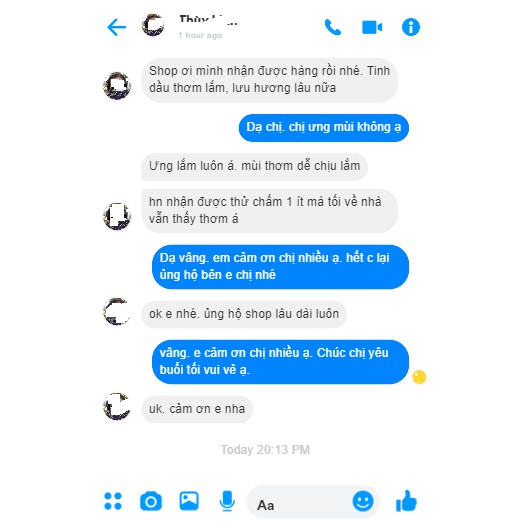Click the sender avatar next to the first message
528x528 pixels.
click(117, 86)
